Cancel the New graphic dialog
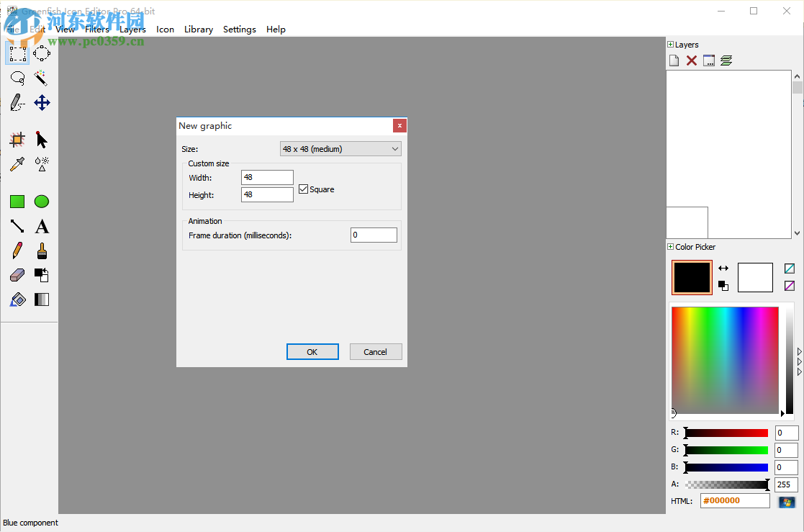The height and width of the screenshot is (532, 804). (x=375, y=351)
